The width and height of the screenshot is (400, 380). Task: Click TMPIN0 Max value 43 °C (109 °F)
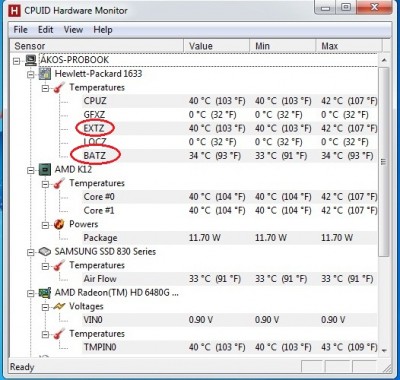(x=349, y=347)
